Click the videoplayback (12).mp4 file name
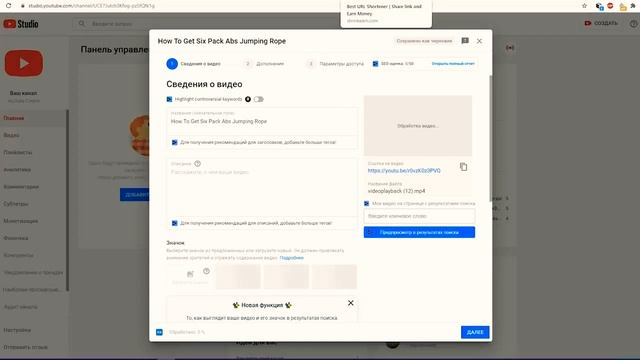The width and height of the screenshot is (640, 360). point(396,191)
